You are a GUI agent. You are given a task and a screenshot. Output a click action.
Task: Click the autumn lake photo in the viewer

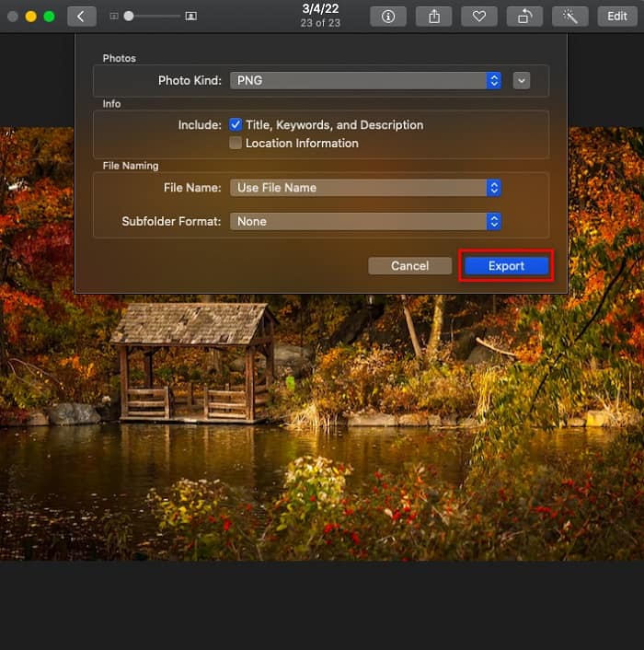click(x=322, y=442)
